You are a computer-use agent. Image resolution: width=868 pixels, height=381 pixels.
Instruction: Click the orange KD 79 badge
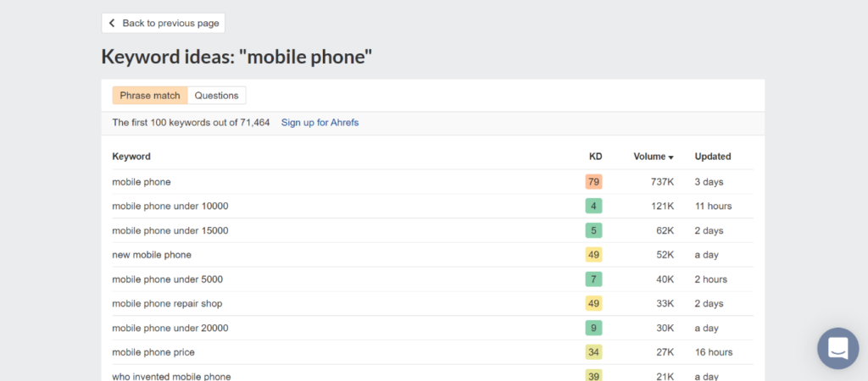click(x=593, y=182)
